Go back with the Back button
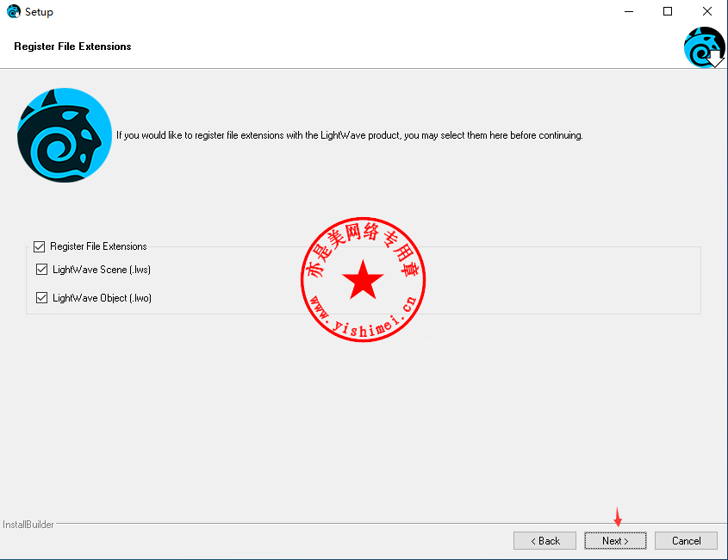Image resolution: width=728 pixels, height=560 pixels. click(x=544, y=540)
